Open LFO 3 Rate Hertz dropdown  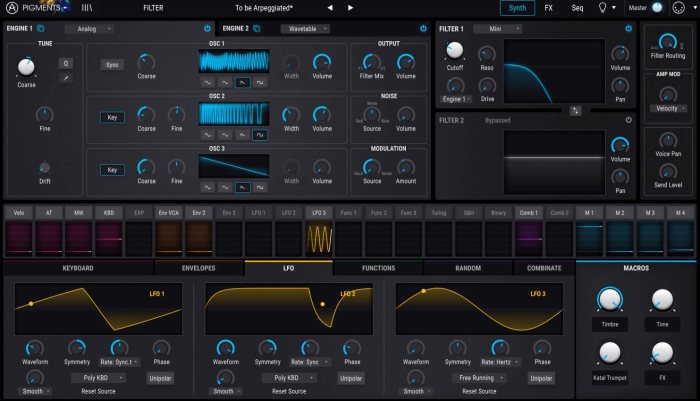tap(500, 362)
